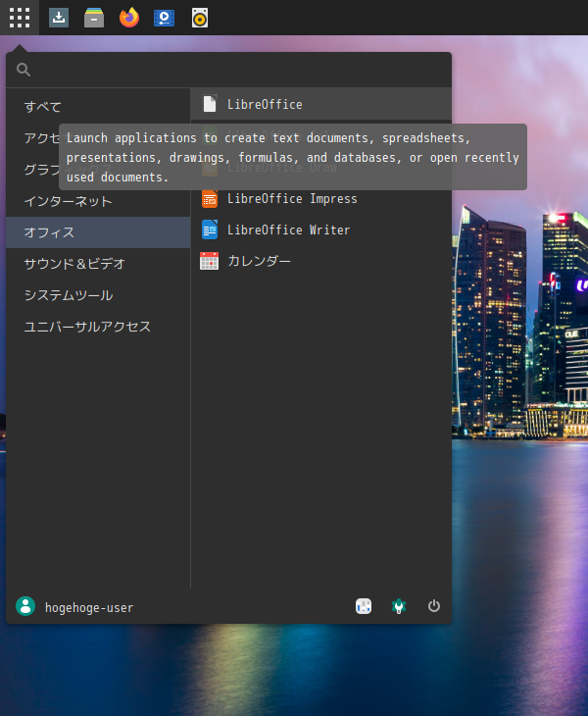Viewport: 588px width, 716px height.
Task: Open the applications grid menu button
Action: [x=20, y=18]
